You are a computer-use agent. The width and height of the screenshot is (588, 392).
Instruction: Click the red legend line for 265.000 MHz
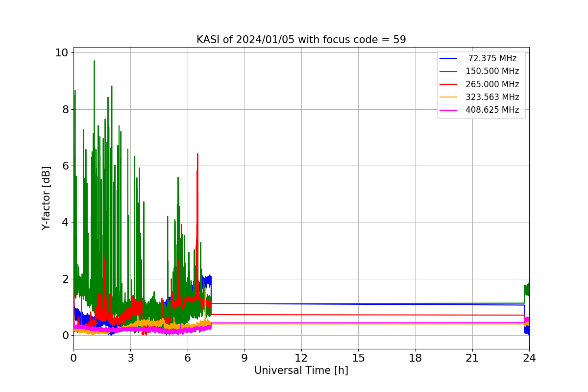(448, 84)
